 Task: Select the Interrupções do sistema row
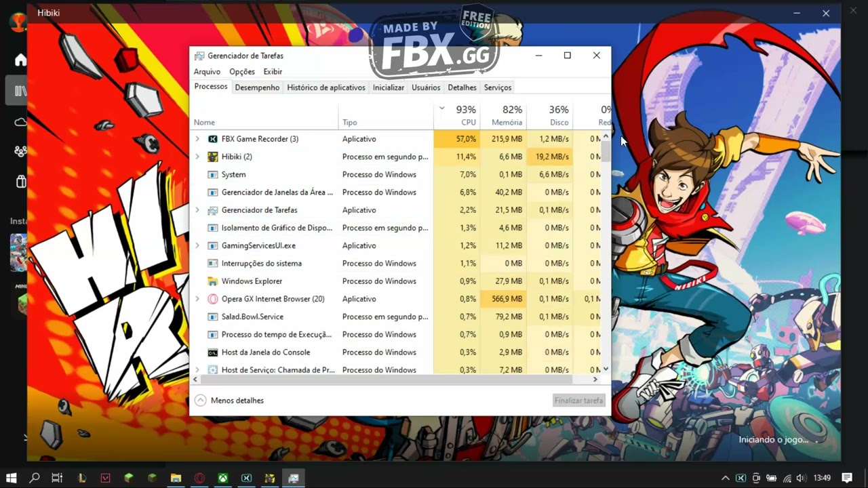click(396, 264)
